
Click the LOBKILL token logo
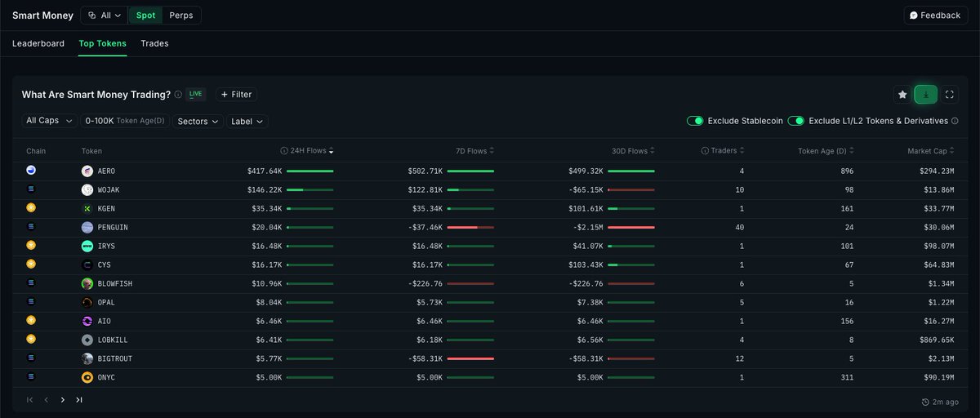(87, 340)
